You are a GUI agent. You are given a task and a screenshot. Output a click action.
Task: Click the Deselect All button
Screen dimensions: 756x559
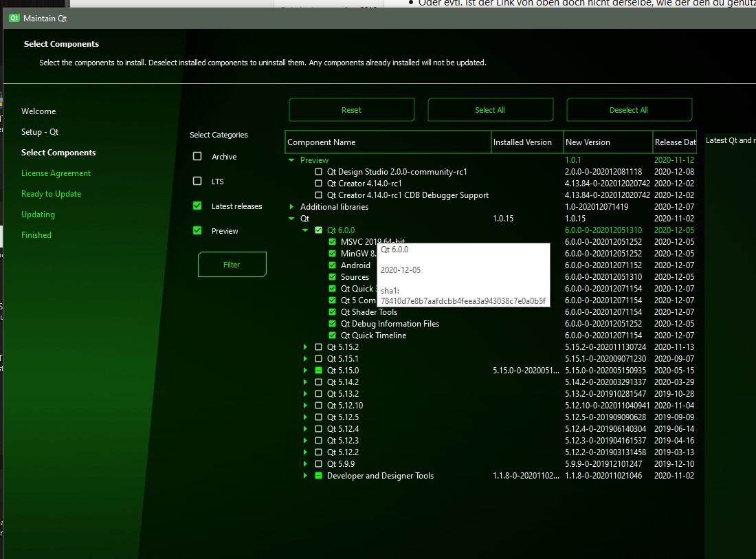(x=629, y=110)
